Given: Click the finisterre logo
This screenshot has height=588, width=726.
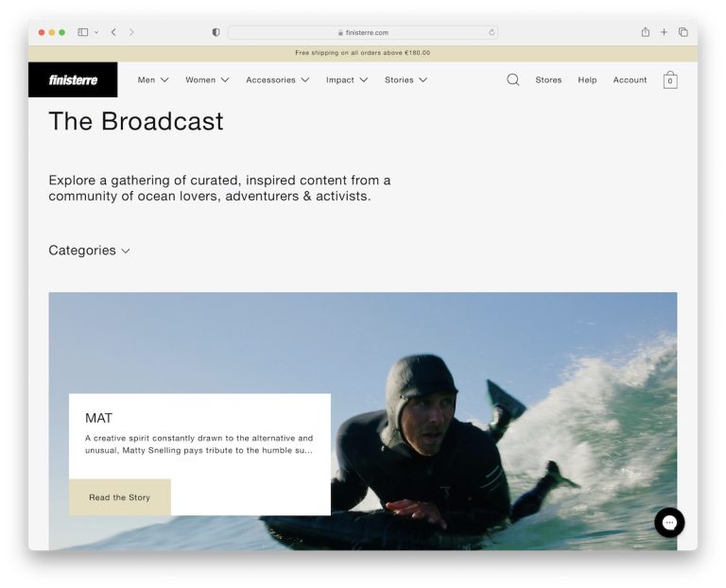Looking at the screenshot, I should [73, 80].
